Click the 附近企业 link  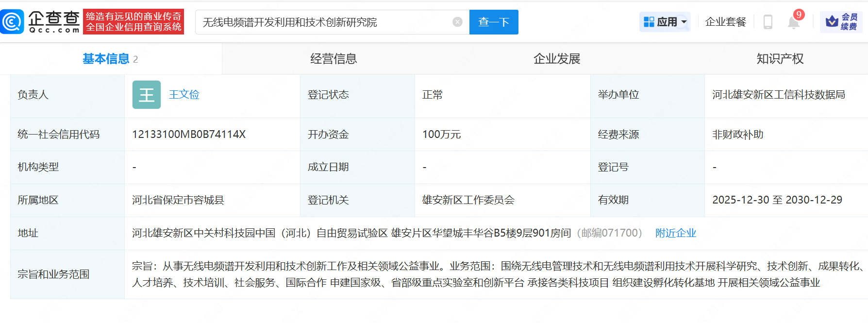[x=675, y=233]
